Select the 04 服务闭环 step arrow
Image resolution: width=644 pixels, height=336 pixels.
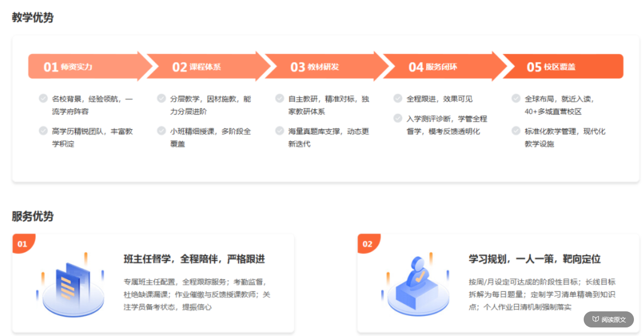(x=444, y=66)
